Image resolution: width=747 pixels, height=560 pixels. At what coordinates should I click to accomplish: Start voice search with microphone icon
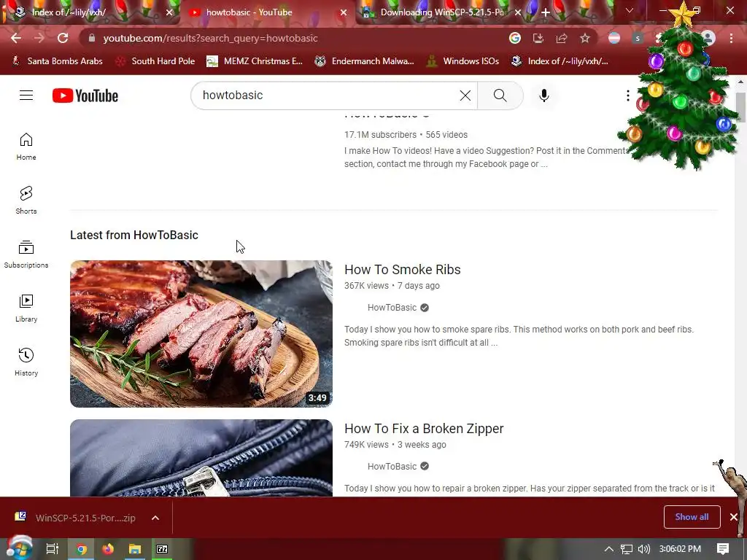[x=544, y=96]
